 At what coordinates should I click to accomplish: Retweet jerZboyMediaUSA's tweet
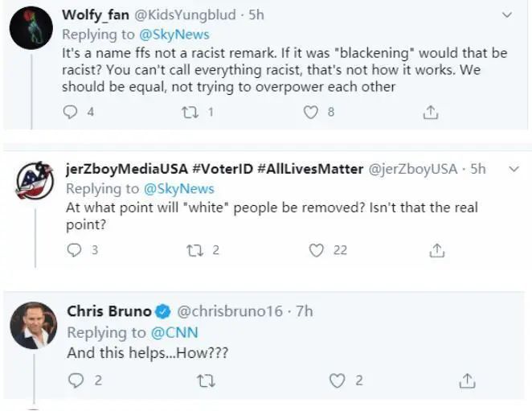(194, 250)
